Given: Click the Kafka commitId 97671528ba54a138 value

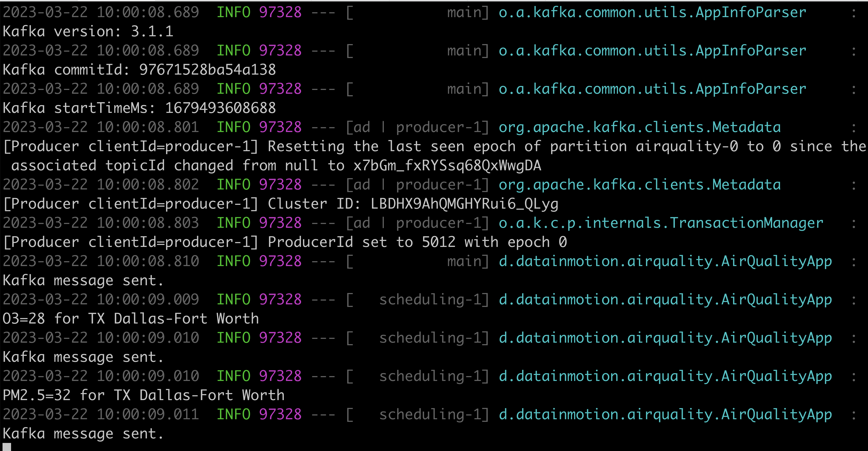Looking at the screenshot, I should tap(207, 70).
